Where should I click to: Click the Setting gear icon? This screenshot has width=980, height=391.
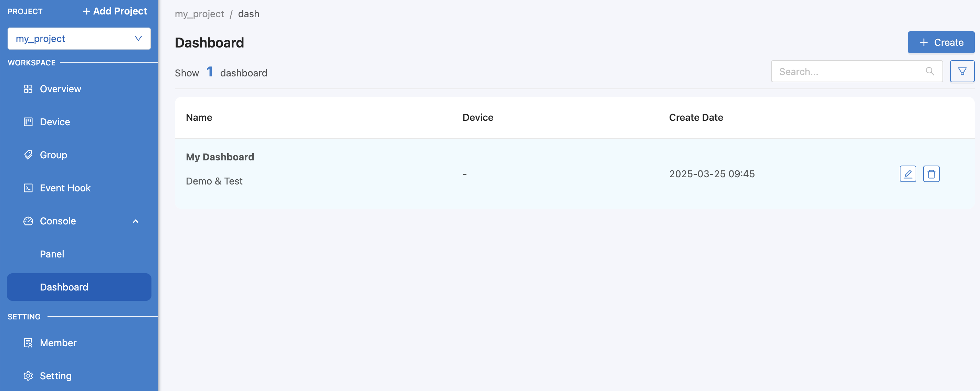coord(28,376)
